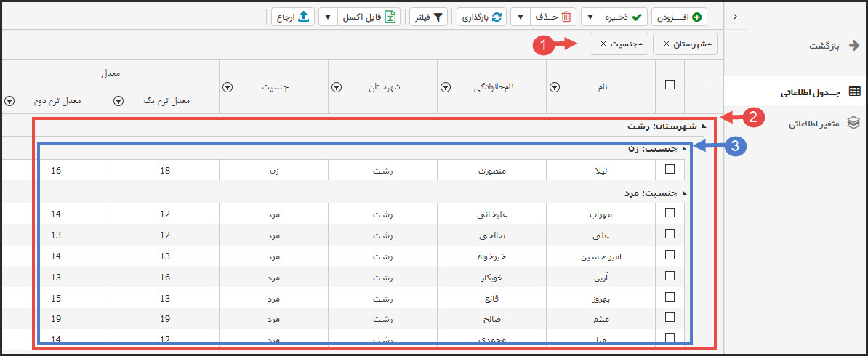Click filter icon on نام column header
868x356 pixels.
pos(555,87)
